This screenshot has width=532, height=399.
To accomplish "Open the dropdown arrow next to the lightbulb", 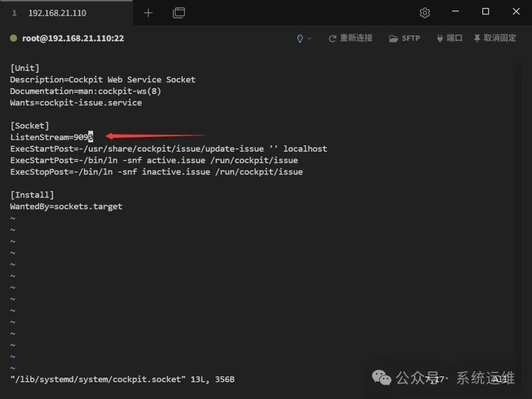I will 308,38.
